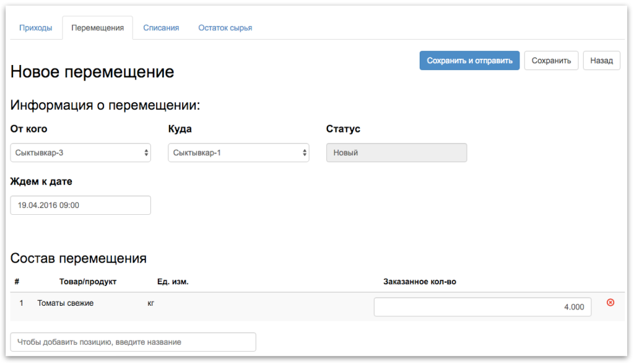Click the Информация о перемещении heading
This screenshot has width=634, height=364.
coord(105,105)
